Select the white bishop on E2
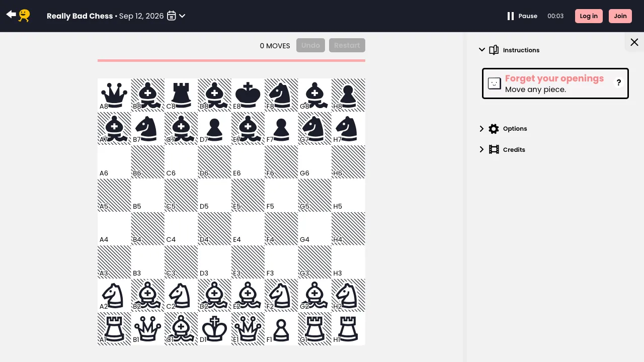The height and width of the screenshot is (362, 644). (248, 296)
